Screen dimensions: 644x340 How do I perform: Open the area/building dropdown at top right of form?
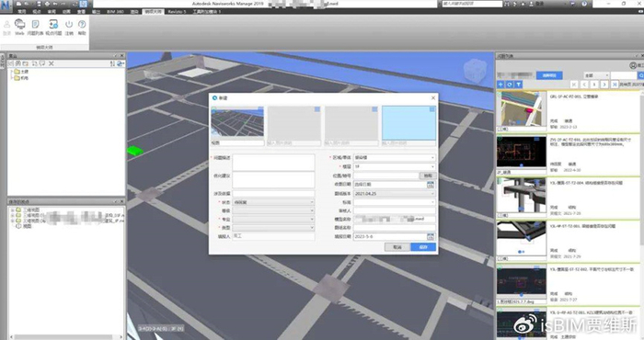(395, 157)
